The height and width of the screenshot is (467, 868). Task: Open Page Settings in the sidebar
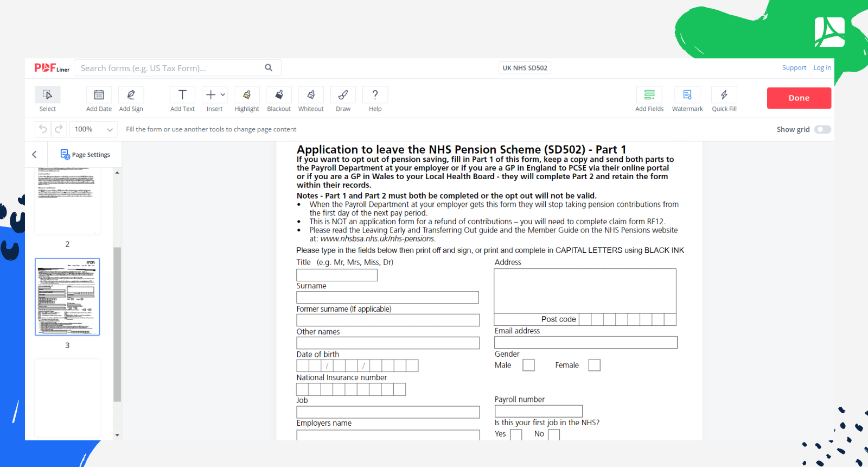click(x=85, y=155)
